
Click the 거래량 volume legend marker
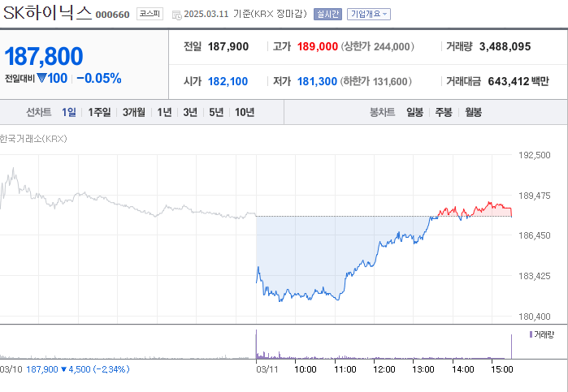542,334
